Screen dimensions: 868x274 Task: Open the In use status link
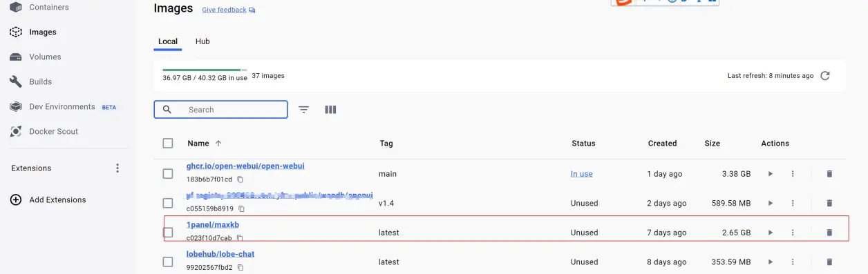(x=582, y=174)
